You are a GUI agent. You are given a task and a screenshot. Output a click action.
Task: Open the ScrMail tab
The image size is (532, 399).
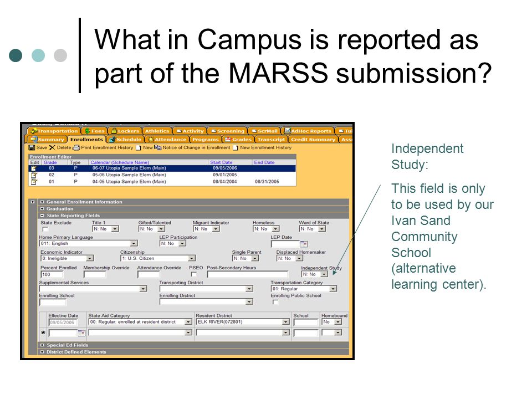(x=265, y=131)
